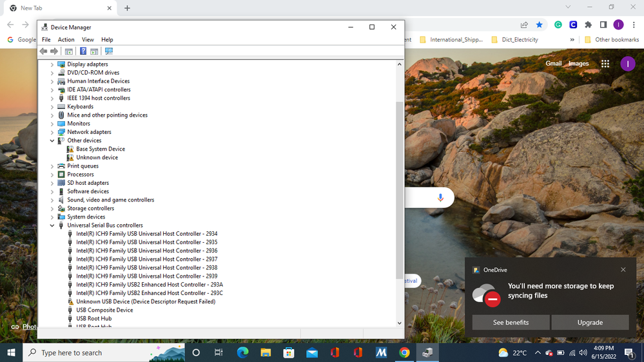Click the Grammarly extension icon in Chrome
Screen dimensions: 644x362
pos(558,25)
